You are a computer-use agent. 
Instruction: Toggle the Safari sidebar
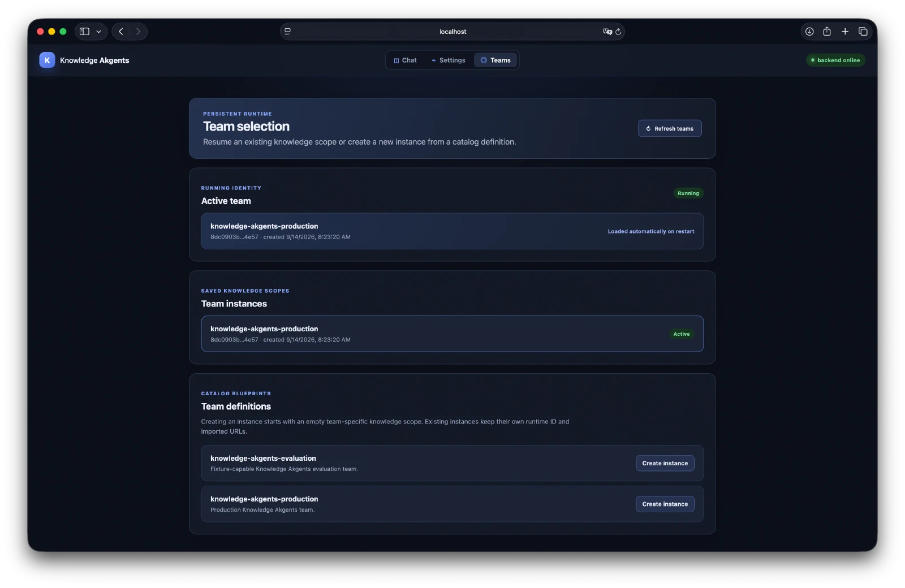[x=85, y=32]
